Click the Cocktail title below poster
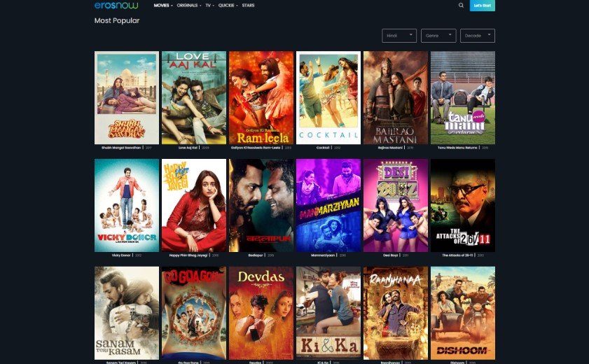The image size is (589, 364). [323, 148]
